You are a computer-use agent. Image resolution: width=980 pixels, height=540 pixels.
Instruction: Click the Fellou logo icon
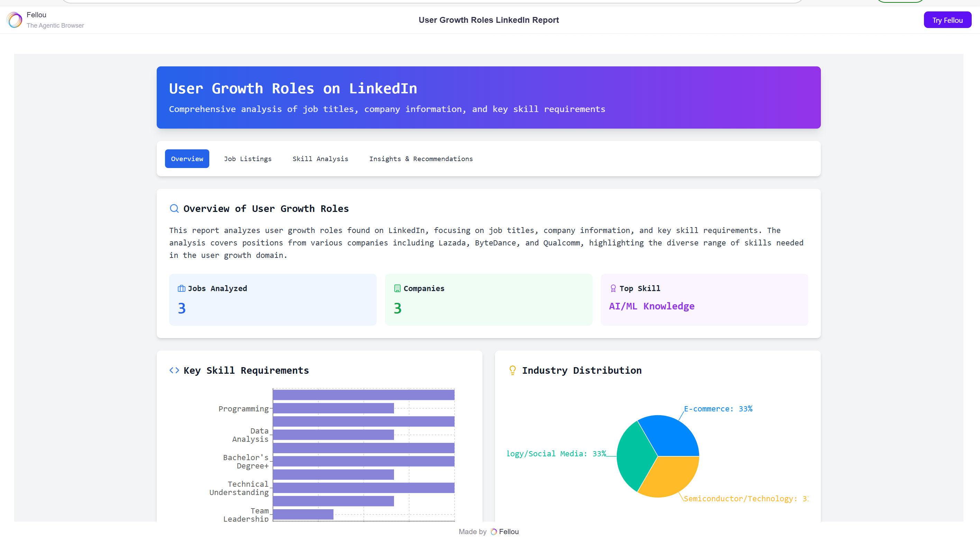(15, 20)
